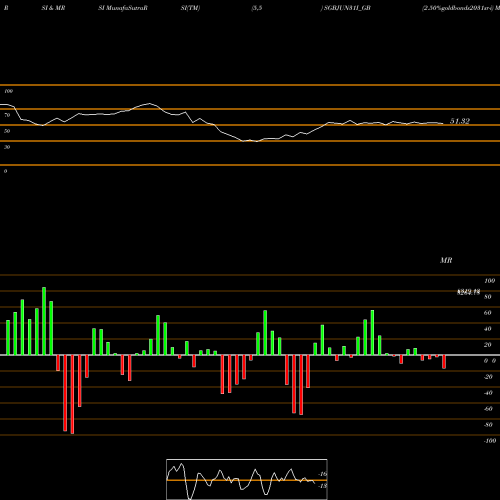Image resolution: width=500 pixels, height=500 pixels.
Task: Click the MR axis label 80
Action: 488,297
